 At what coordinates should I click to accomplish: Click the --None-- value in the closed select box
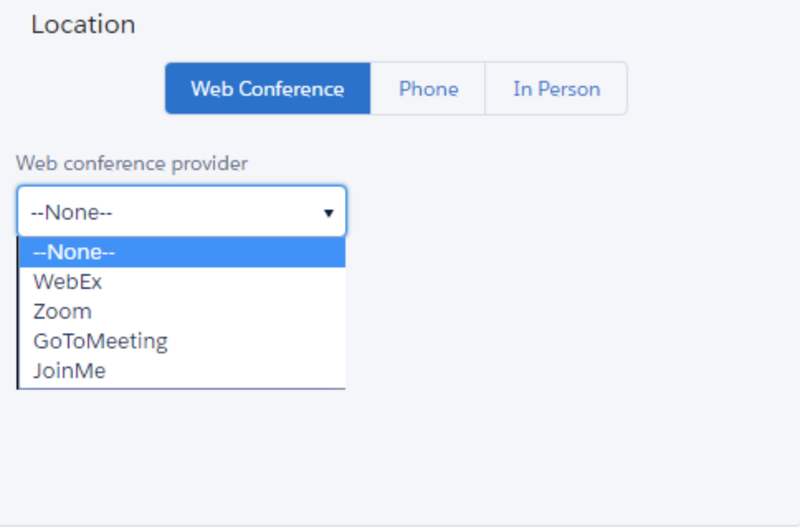[71, 212]
